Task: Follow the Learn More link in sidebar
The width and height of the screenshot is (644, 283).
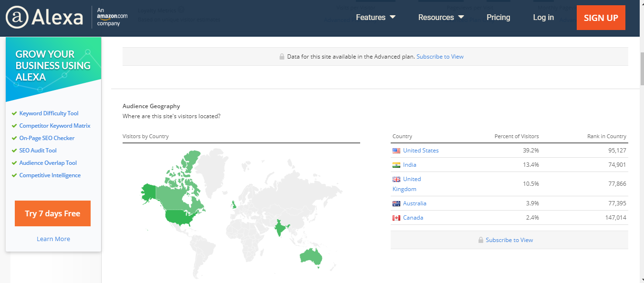Action: pyautogui.click(x=53, y=239)
